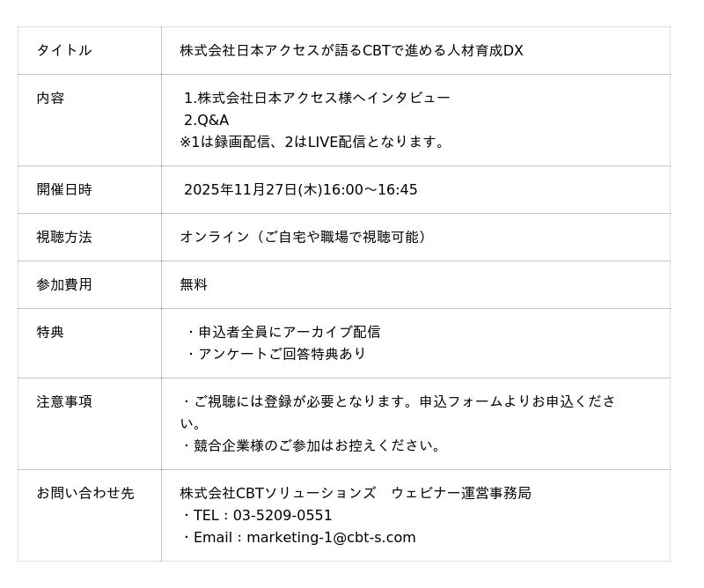The width and height of the screenshot is (704, 588).
Task: Click the 内容 row label
Action: [50, 98]
